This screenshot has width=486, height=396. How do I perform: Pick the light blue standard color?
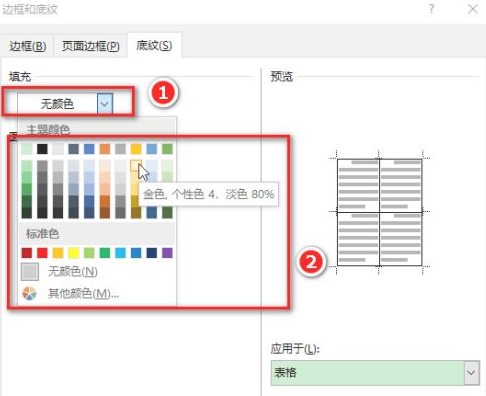pyautogui.click(x=120, y=253)
